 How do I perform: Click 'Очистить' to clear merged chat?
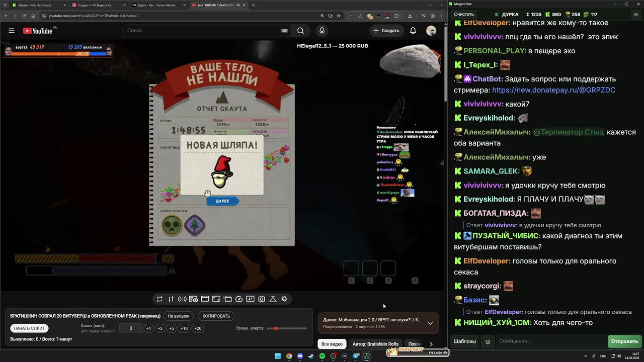pyautogui.click(x=464, y=15)
